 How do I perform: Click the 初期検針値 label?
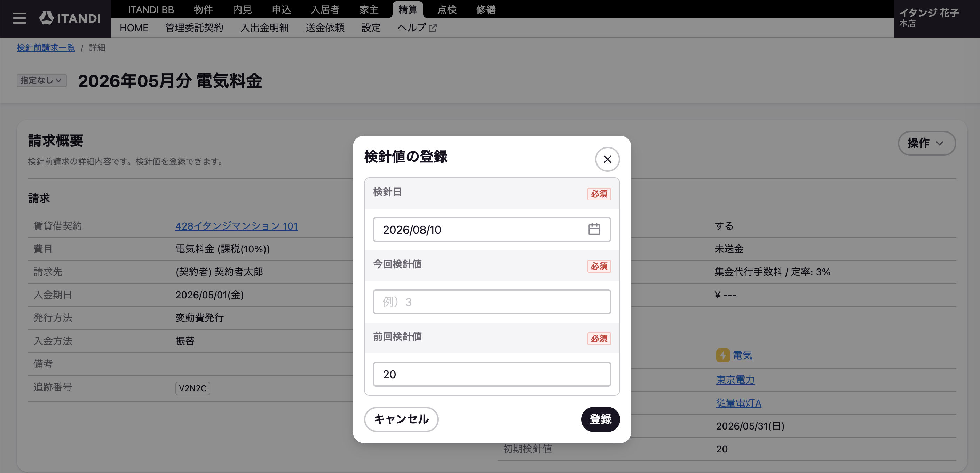pos(527,449)
